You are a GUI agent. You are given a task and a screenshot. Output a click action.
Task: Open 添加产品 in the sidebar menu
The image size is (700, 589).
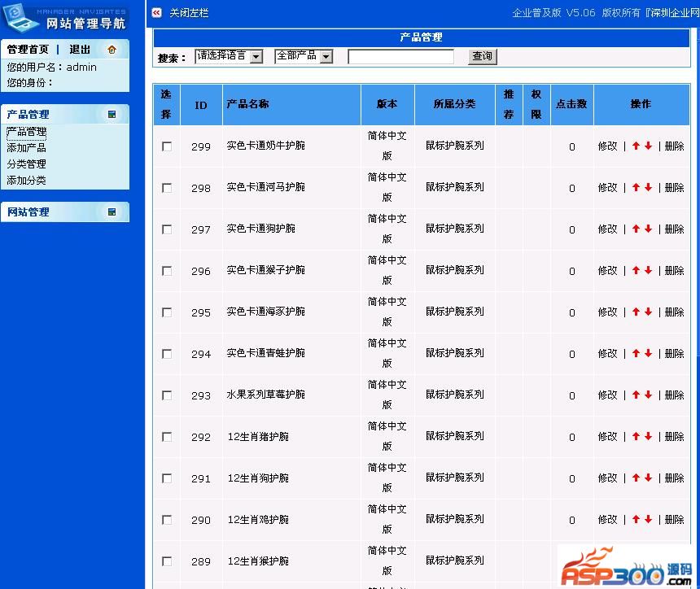[26, 148]
